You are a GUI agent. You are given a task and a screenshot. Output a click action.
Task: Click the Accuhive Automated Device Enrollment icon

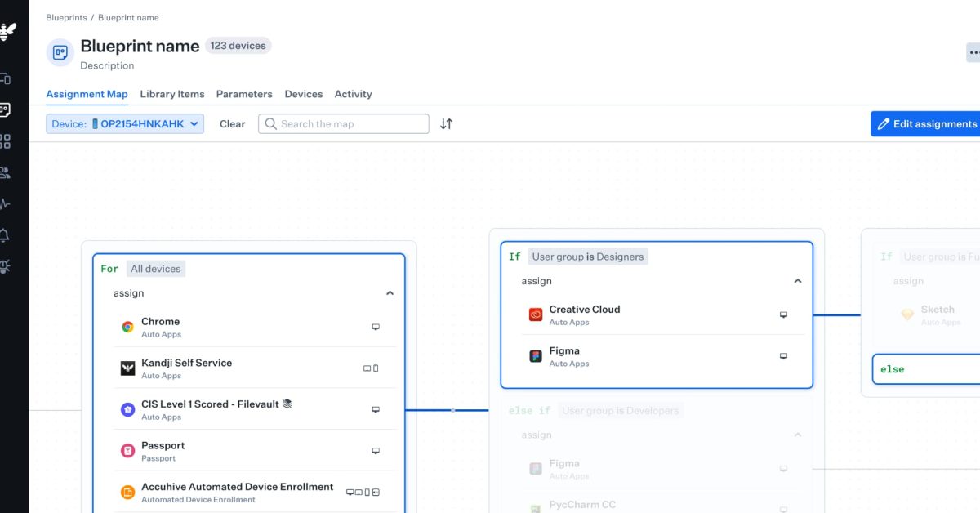coord(127,492)
